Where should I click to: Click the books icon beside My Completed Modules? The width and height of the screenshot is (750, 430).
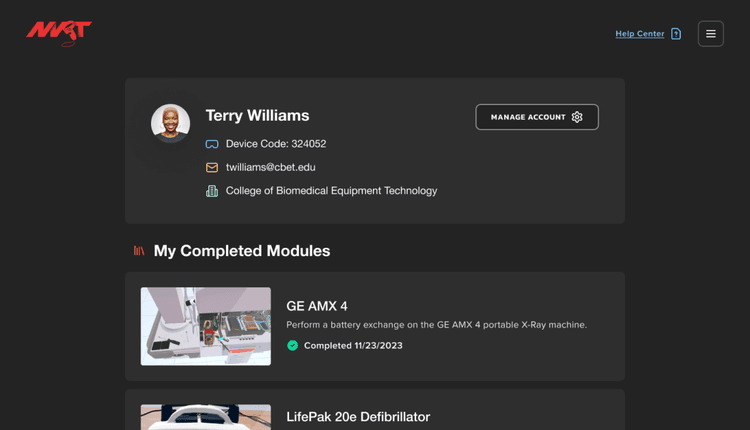(139, 251)
